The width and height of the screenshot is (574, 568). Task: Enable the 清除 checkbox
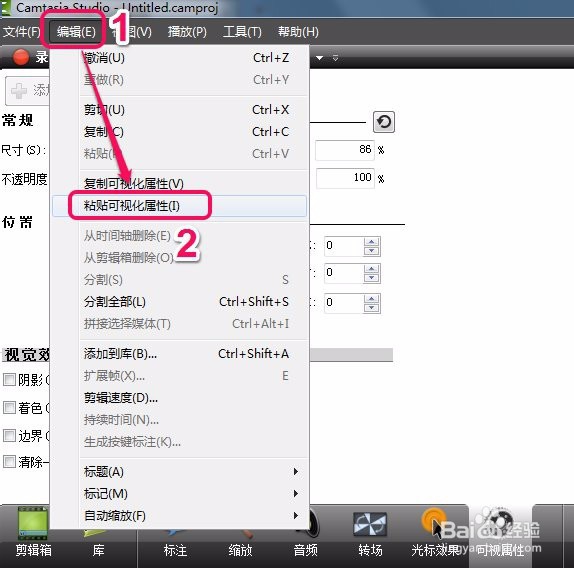pos(9,462)
